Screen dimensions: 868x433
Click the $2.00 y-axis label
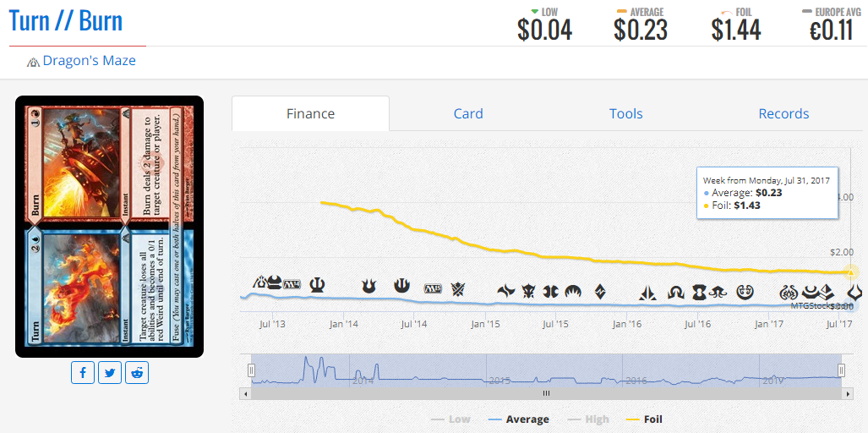842,252
